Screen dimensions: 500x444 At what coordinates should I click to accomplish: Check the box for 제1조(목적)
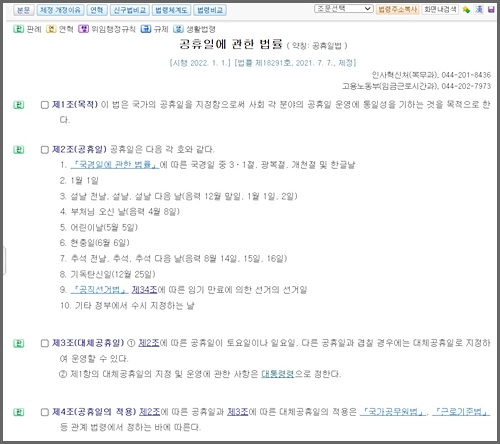click(45, 105)
